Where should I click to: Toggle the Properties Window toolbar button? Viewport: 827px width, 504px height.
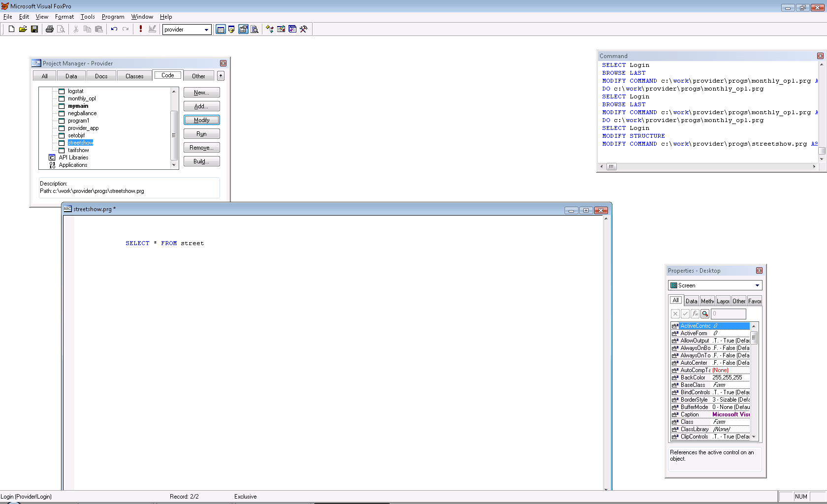point(243,30)
